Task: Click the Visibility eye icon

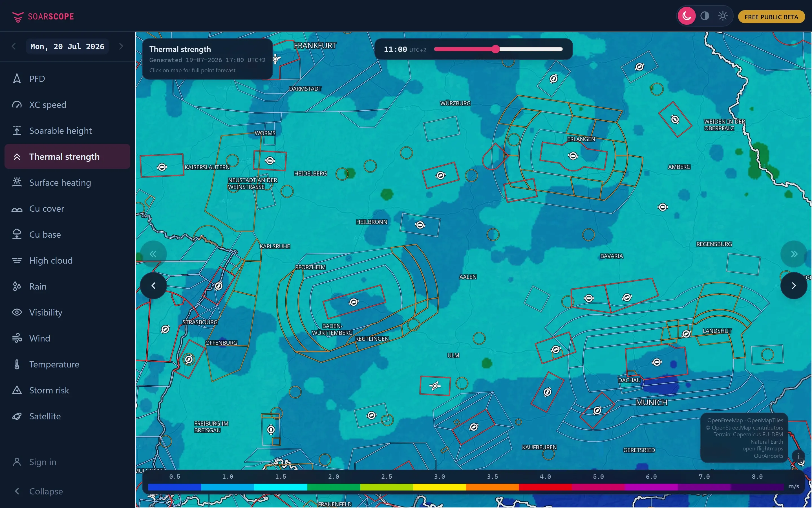Action: (x=17, y=312)
